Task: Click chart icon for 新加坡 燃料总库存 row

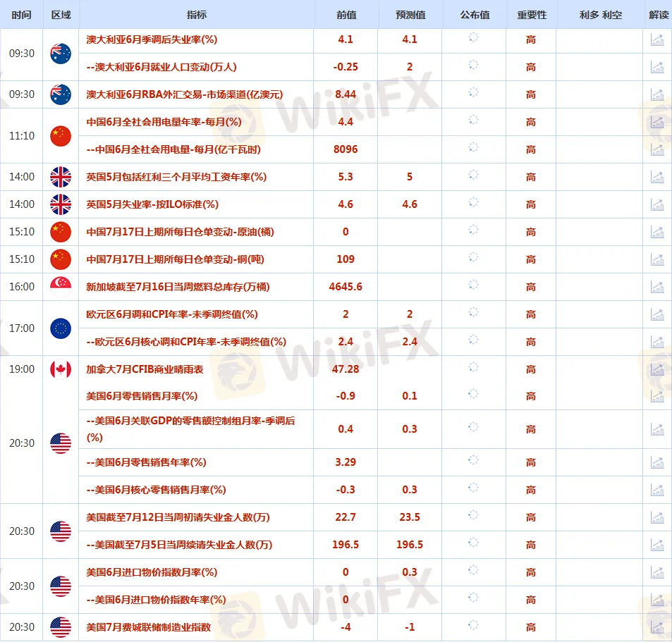Action: point(657,287)
